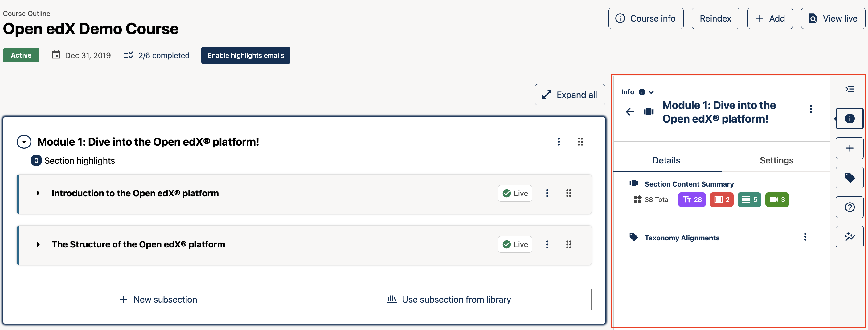The width and height of the screenshot is (868, 330).
Task: Click the Course Outline breadcrumb label
Action: point(27,14)
